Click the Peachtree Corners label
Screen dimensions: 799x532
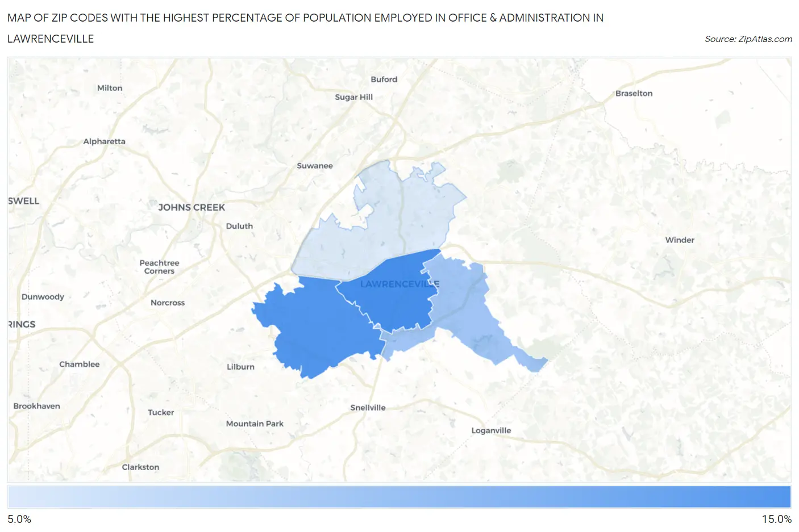[x=159, y=267]
